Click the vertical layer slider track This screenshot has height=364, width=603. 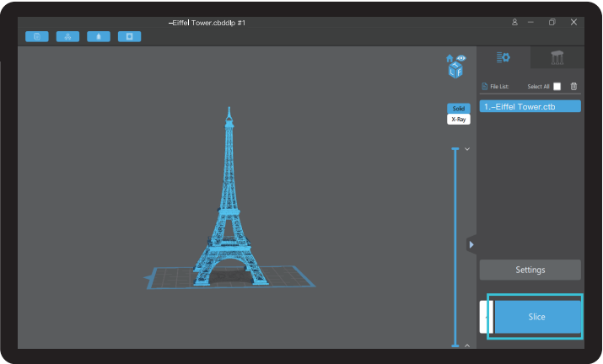tap(455, 247)
